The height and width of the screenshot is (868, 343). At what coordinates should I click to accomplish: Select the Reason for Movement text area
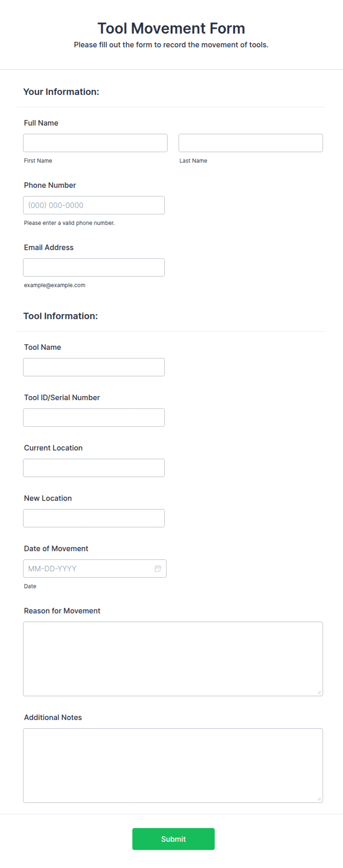173,659
